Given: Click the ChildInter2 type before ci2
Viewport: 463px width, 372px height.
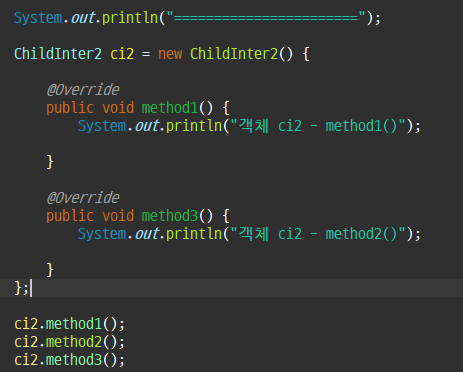Looking at the screenshot, I should tap(58, 54).
